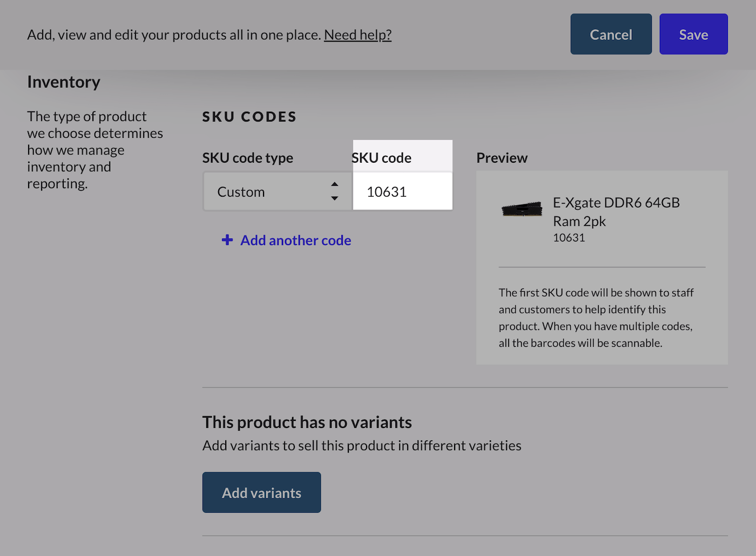Click the Cancel button
This screenshot has height=556, width=756.
point(611,35)
